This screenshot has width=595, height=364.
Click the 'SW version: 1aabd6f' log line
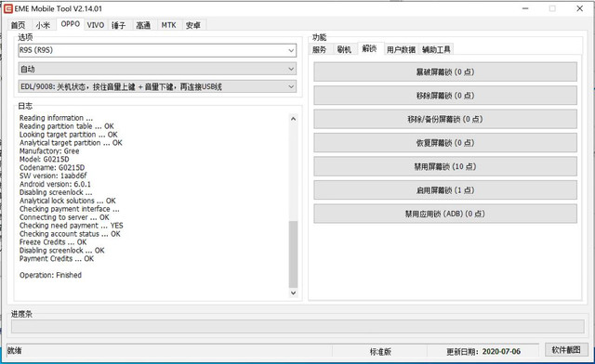coord(53,175)
